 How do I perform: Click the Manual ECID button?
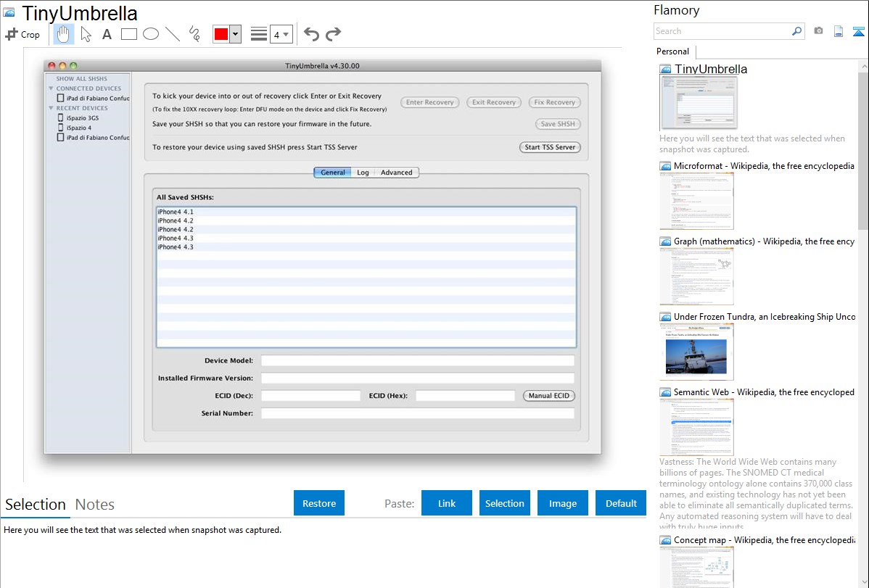pyautogui.click(x=548, y=396)
